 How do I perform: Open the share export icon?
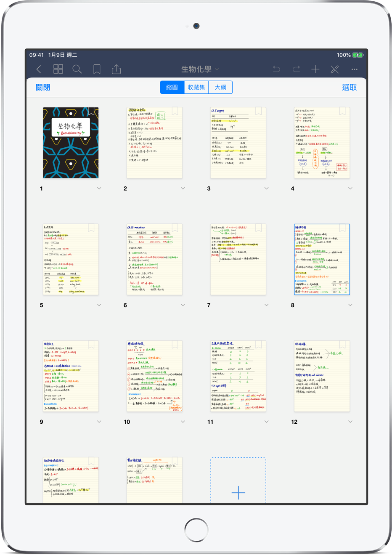point(117,69)
